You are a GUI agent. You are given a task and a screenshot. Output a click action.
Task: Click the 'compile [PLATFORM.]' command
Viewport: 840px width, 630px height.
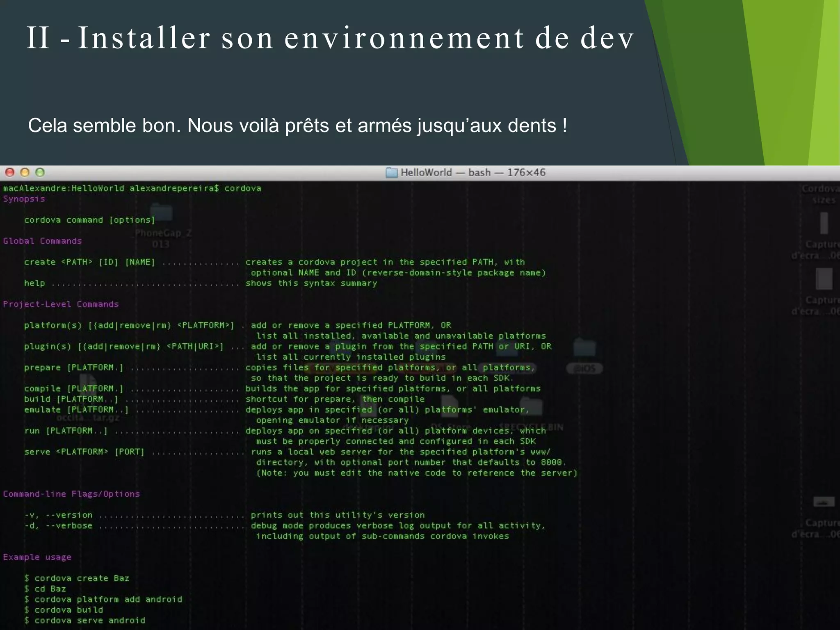point(73,388)
